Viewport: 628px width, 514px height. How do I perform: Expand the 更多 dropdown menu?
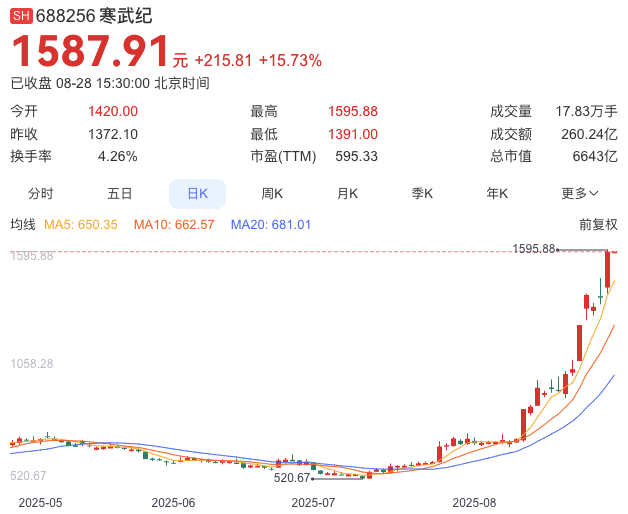(580, 194)
